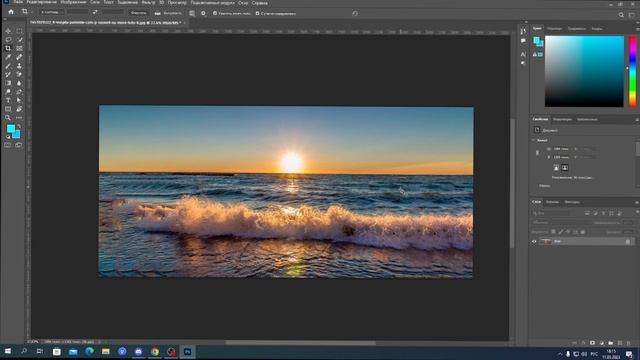Viewport: 640px width, 360px height.
Task: Open the Файл menu
Action: 18,2
